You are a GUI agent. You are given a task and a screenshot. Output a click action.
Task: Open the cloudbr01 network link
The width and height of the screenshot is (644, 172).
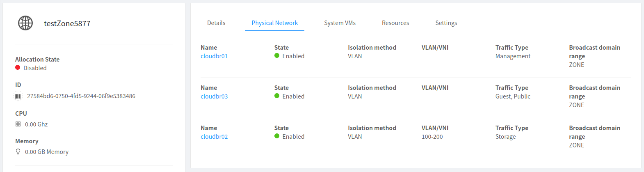[x=214, y=56]
